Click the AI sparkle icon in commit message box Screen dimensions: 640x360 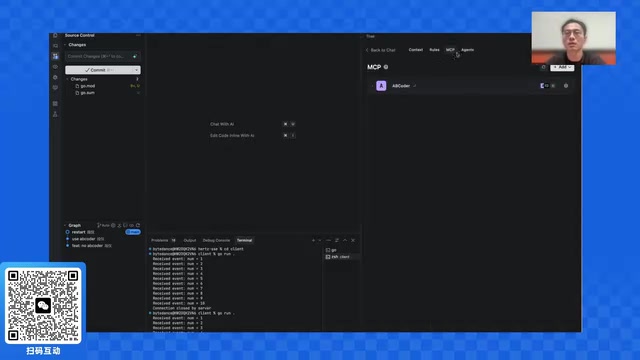(x=135, y=56)
